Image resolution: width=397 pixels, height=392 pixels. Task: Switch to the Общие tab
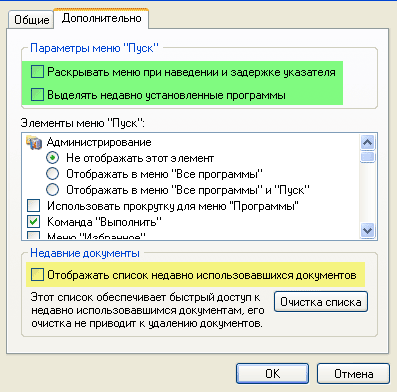click(x=32, y=20)
